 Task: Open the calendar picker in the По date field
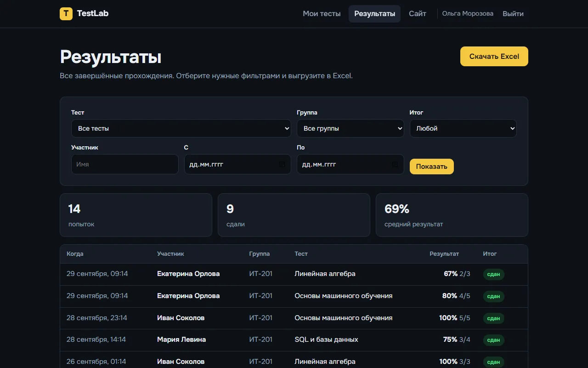395,164
